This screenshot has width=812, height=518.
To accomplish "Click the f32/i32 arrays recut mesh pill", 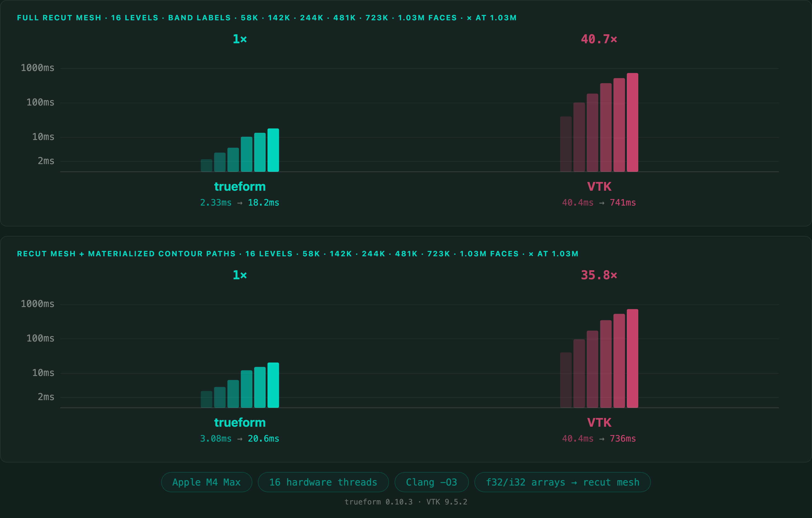I will [562, 482].
